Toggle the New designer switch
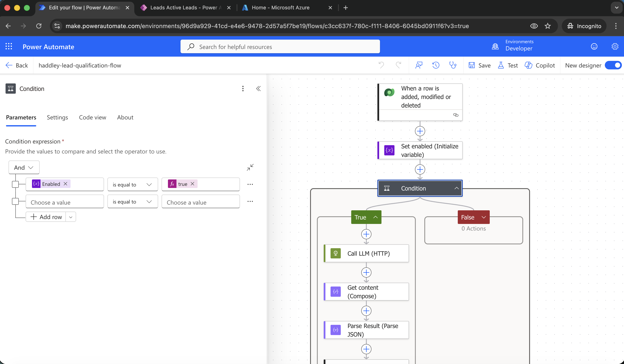The image size is (624, 364). pos(613,65)
